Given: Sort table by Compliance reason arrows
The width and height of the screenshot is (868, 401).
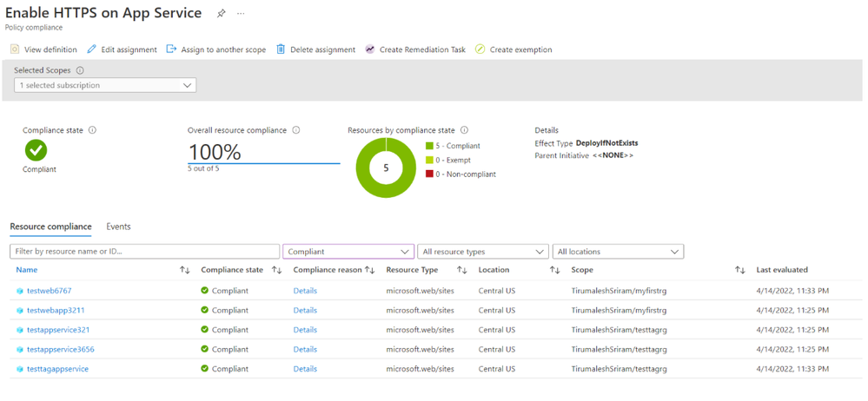Looking at the screenshot, I should click(x=370, y=270).
